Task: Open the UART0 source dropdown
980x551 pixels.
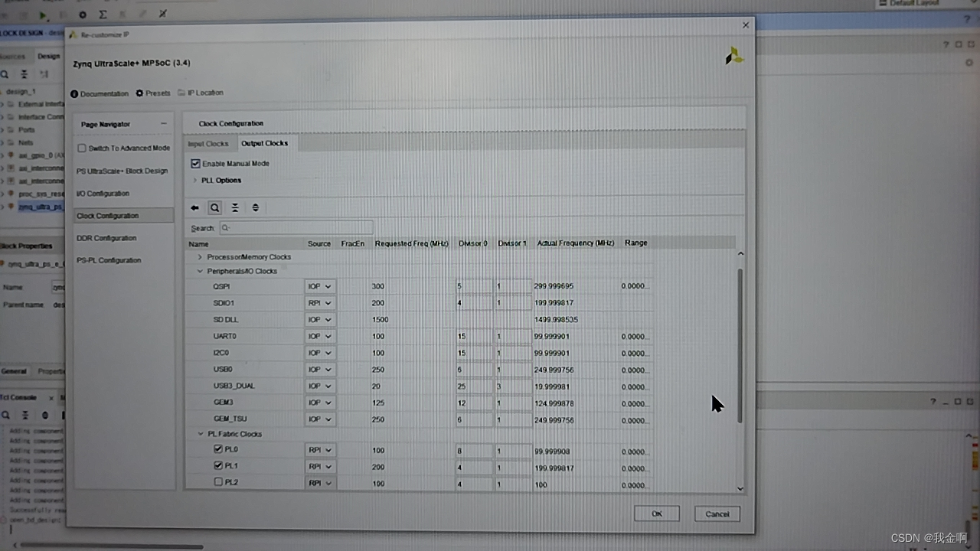Action: (x=320, y=337)
